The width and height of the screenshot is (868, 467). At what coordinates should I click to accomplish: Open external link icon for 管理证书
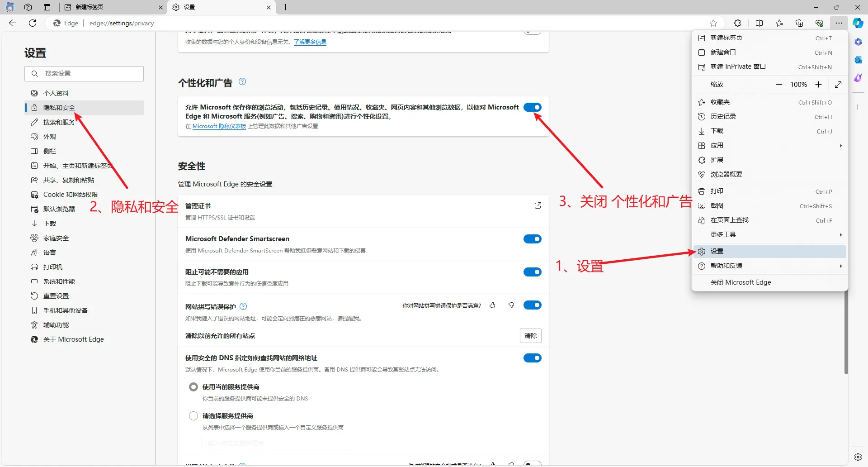538,205
